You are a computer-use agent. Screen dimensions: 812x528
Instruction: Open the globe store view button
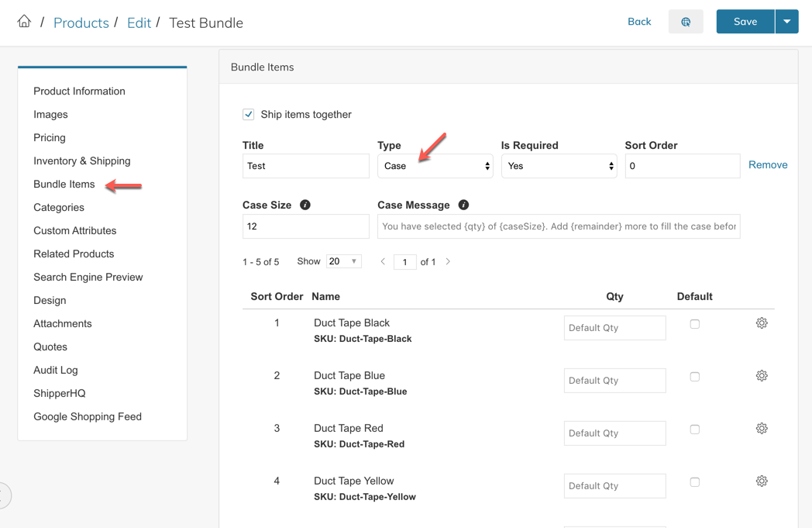point(686,22)
